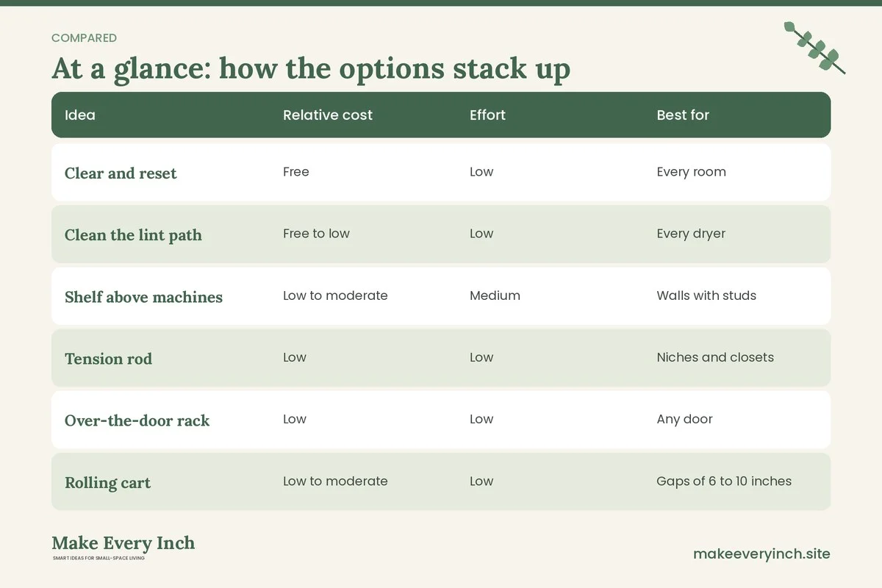Click the "Low" effort for Clear and reset
The image size is (882, 588).
(x=481, y=172)
